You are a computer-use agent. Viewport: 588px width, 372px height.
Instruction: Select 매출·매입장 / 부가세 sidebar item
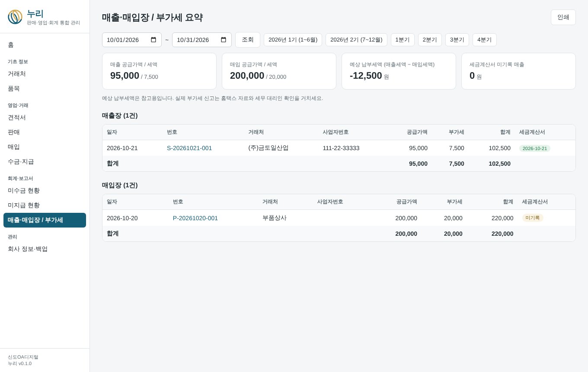click(45, 220)
